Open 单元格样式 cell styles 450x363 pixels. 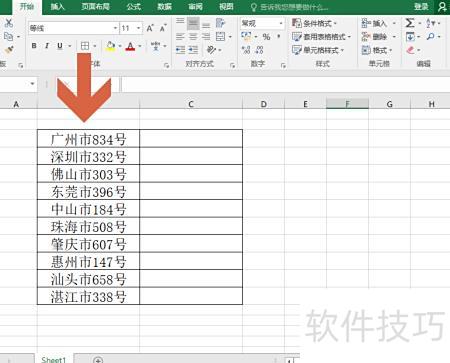pyautogui.click(x=318, y=50)
